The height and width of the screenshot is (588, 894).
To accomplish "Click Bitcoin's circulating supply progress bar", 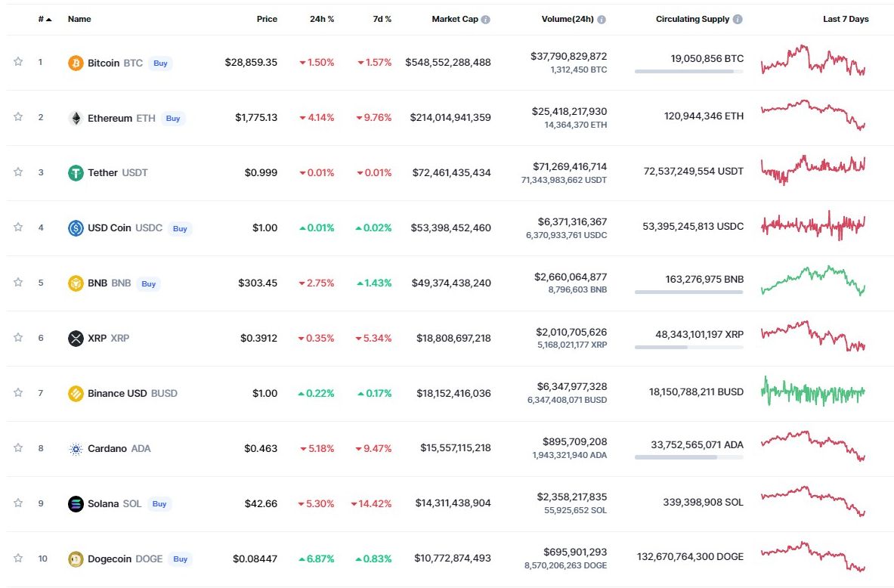I will (x=688, y=72).
